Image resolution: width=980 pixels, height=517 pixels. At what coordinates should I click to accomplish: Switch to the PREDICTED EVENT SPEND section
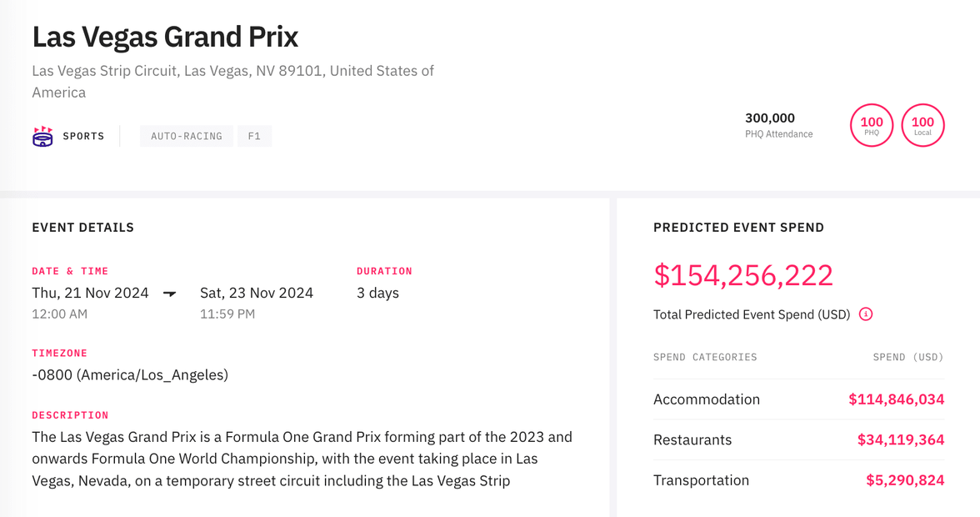(x=738, y=227)
